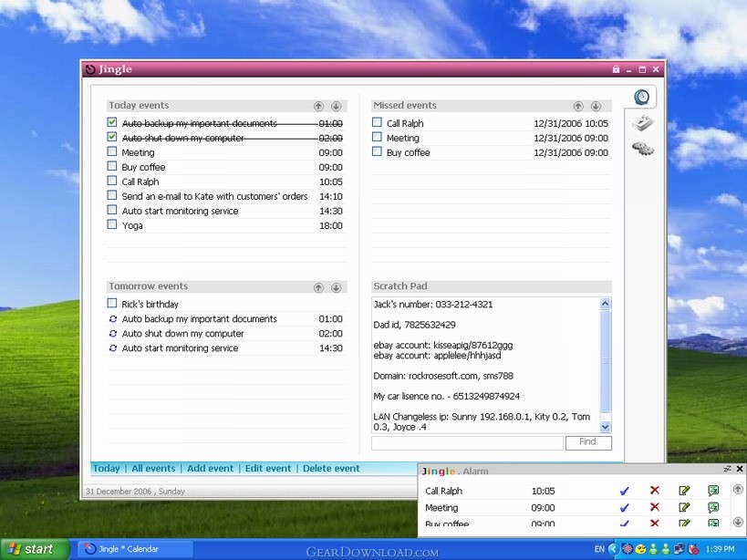The height and width of the screenshot is (560, 747).
Task: Click recurring icon beside tomorrow's Auto start monitoring
Action: point(113,348)
